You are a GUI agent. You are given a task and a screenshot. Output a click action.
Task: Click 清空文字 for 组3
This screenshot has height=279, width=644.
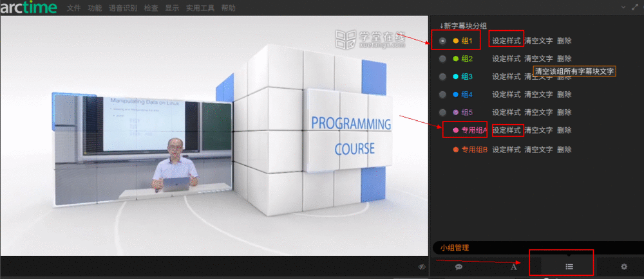click(538, 76)
